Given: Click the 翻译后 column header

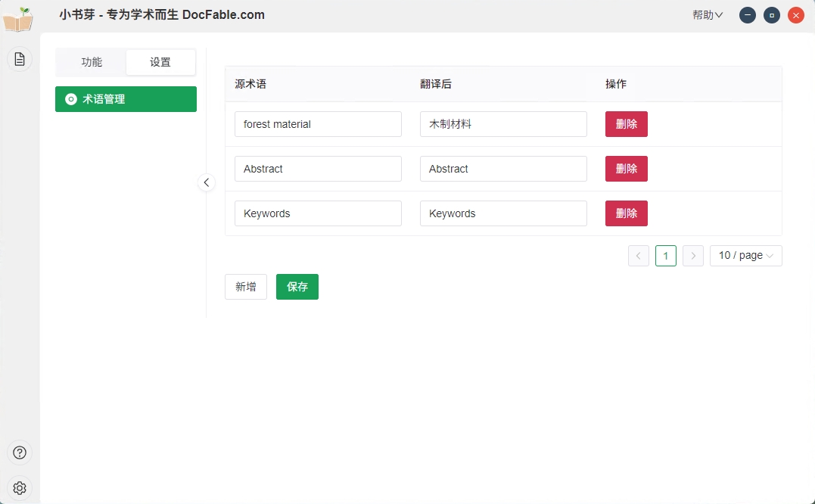Looking at the screenshot, I should pos(436,84).
